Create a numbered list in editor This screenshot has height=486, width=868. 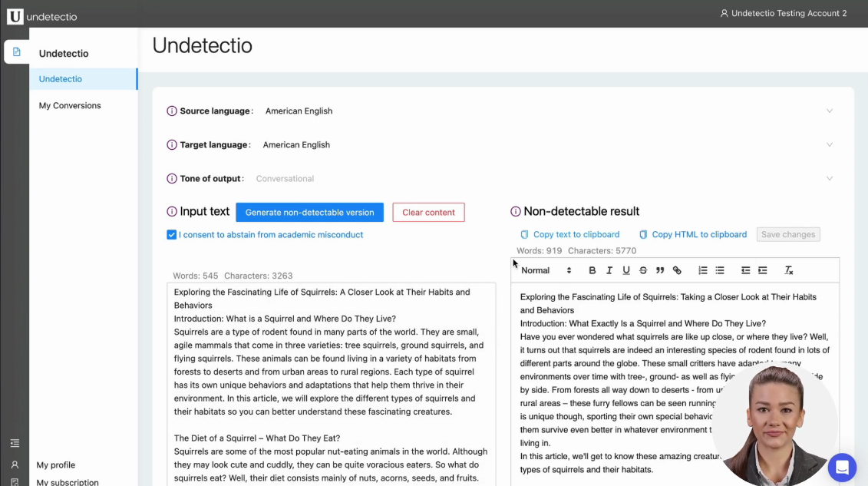pos(703,270)
